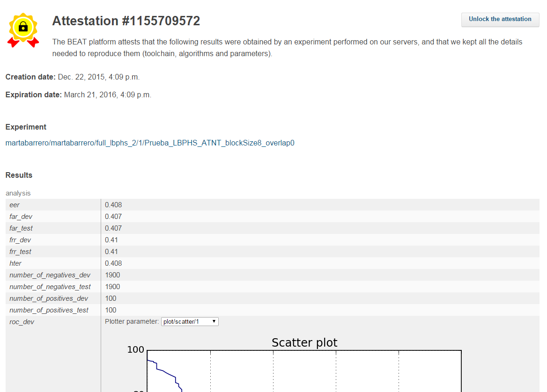
Task: Open the Prueba_LBPHS_ATNT_blockSize8_overlap0 experiment link
Action: [150, 143]
